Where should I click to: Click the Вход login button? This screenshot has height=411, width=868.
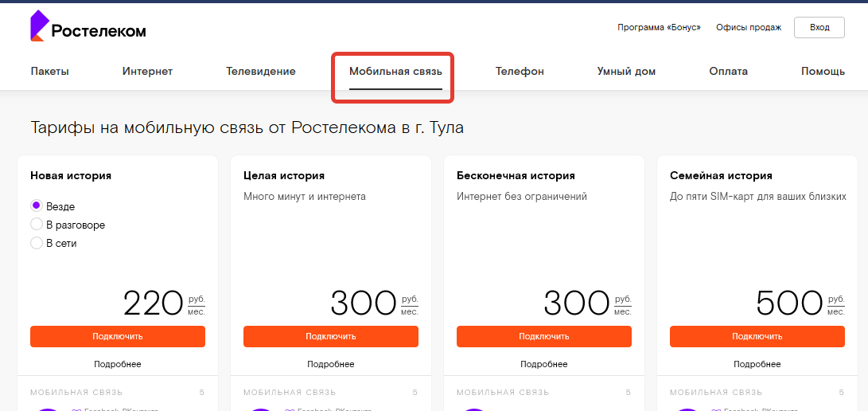pos(819,27)
